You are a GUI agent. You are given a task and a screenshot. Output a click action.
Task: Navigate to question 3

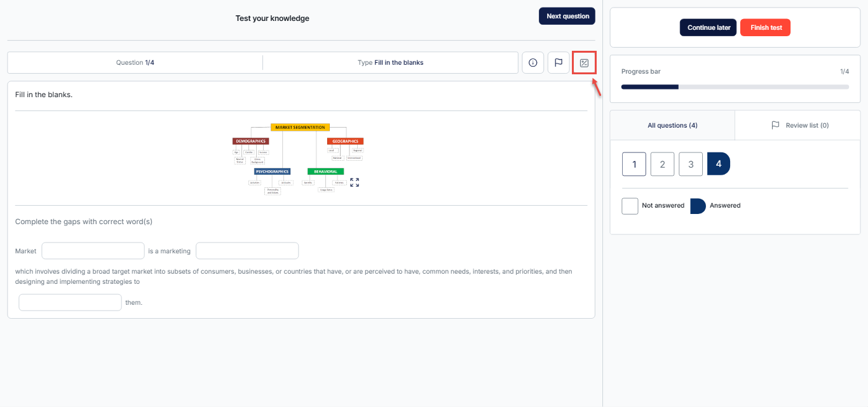click(691, 164)
